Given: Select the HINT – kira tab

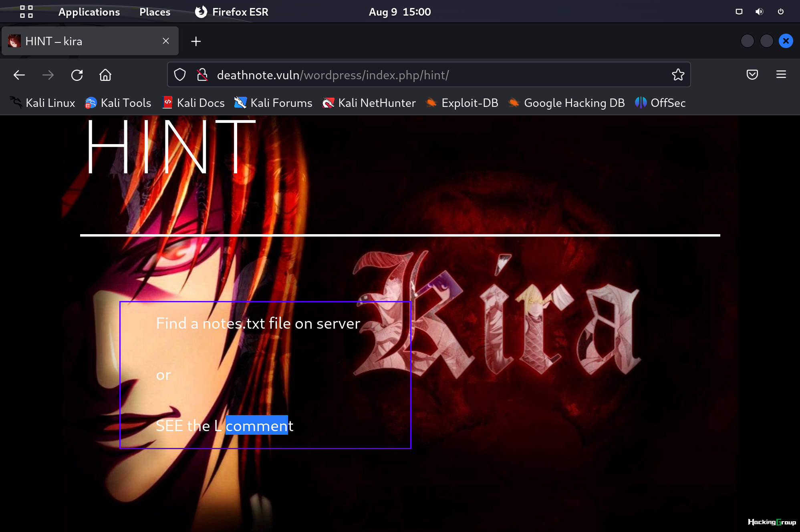Looking at the screenshot, I should (x=90, y=41).
